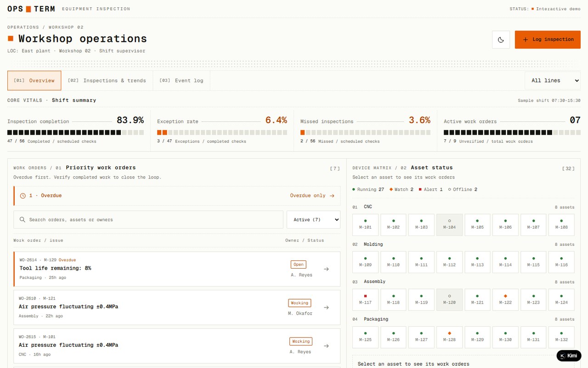The height and width of the screenshot is (368, 588).
Task: Open the Event log tab
Action: [181, 80]
